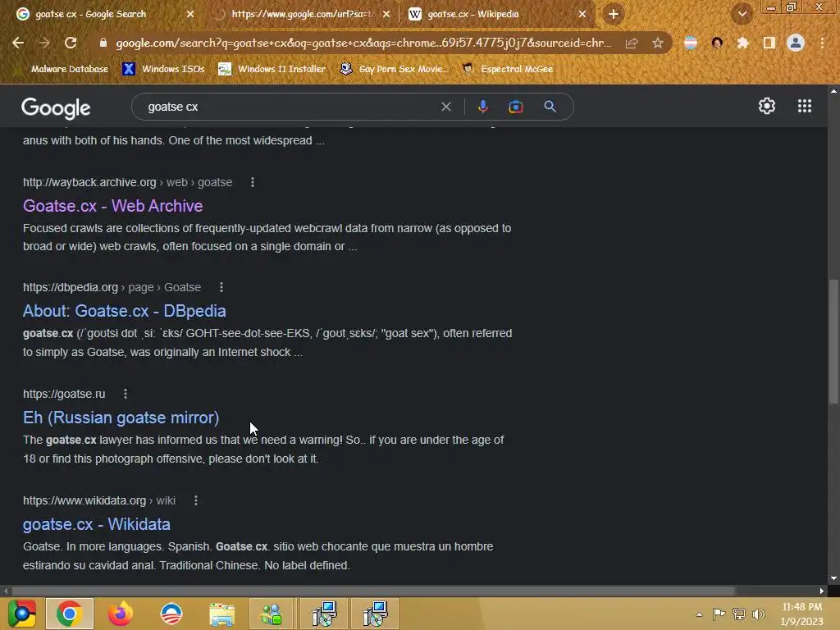Open the goatse.cx - Wikidata result
Screen dimensions: 840x630
click(x=97, y=524)
